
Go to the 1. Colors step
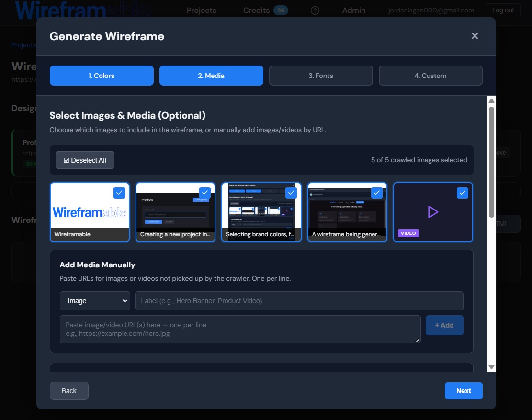102,76
